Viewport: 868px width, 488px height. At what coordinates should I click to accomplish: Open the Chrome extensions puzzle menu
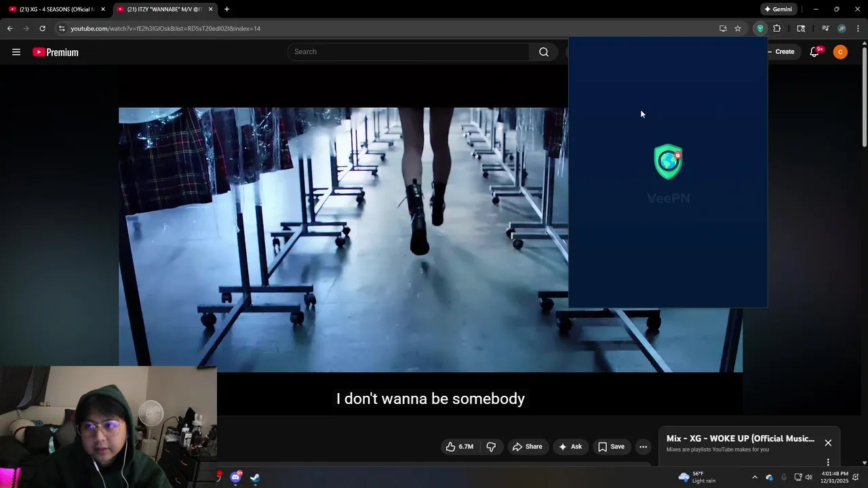point(777,28)
